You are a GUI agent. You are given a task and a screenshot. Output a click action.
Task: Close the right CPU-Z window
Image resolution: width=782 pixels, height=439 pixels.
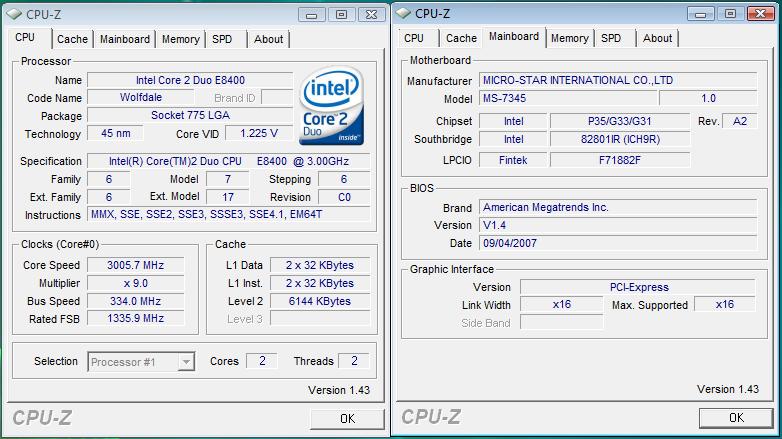click(x=761, y=14)
